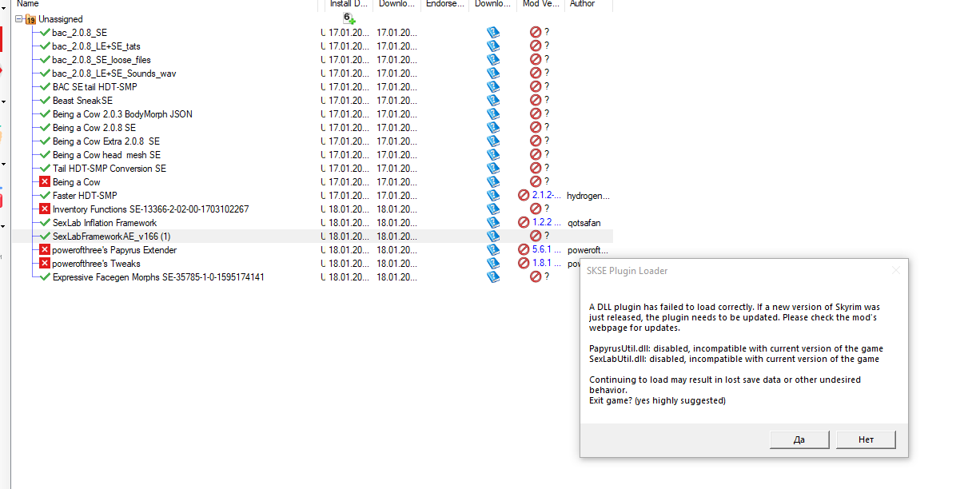980x489 pixels.
Task: Collapse the Unassigned mod group
Action: (18, 19)
